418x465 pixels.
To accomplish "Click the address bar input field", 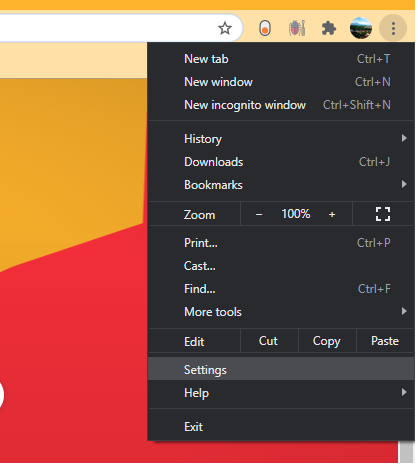I will click(x=107, y=28).
